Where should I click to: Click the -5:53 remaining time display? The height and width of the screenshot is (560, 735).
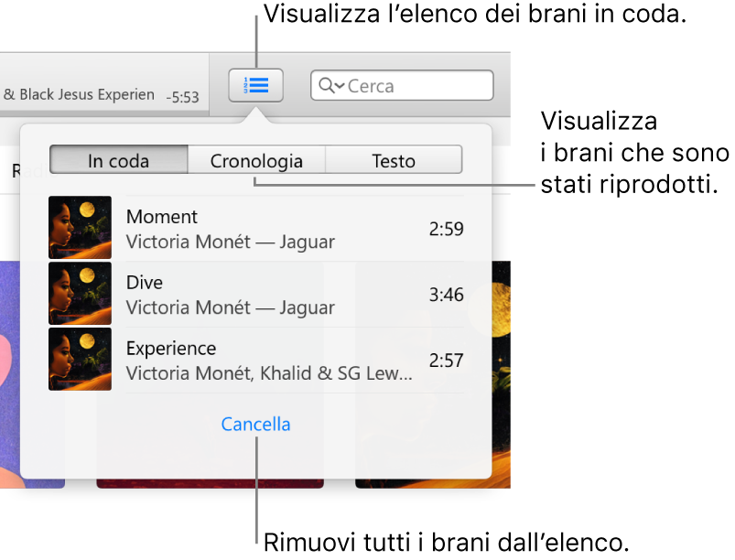[182, 97]
